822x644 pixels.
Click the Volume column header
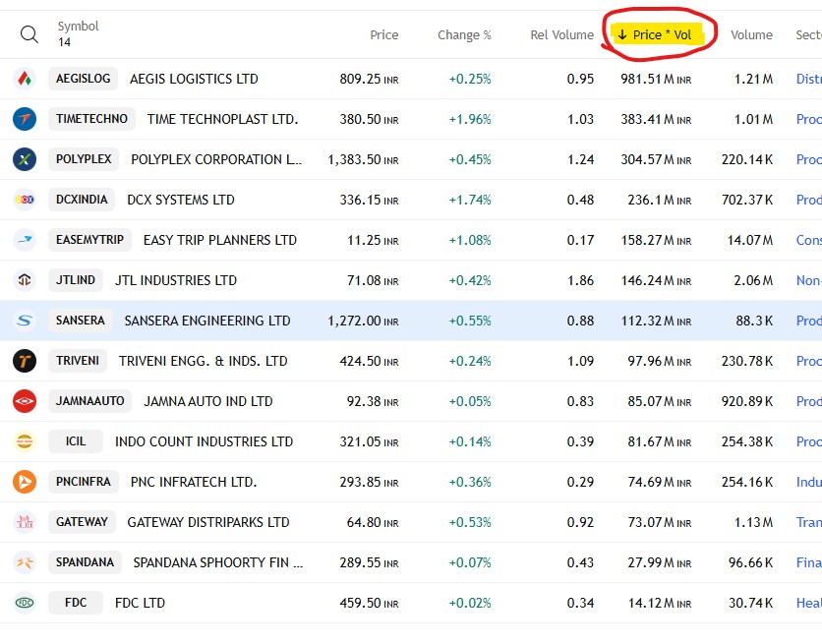coord(751,35)
